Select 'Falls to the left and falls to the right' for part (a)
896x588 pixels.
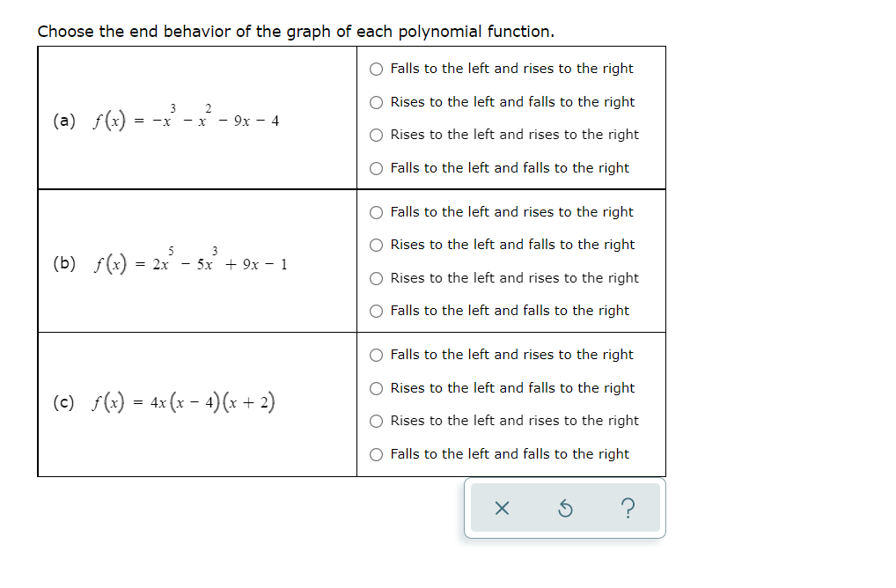(x=376, y=167)
